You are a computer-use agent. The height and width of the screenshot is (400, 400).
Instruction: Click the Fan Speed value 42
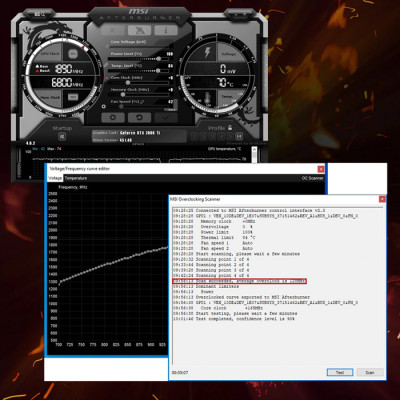pos(171,102)
